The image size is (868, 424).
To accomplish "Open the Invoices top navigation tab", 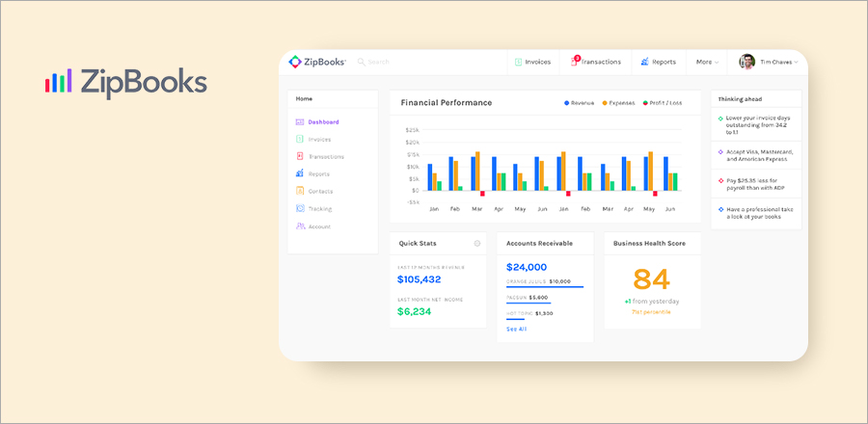I will [533, 62].
